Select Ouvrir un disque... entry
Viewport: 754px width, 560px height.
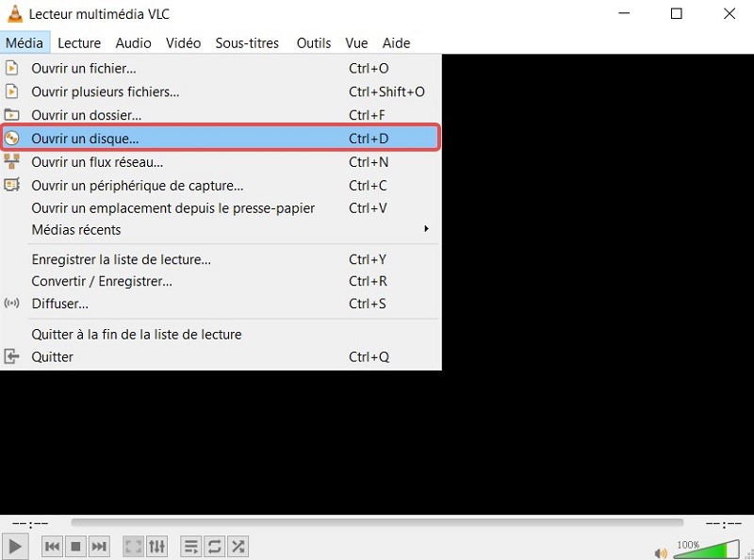[x=221, y=139]
